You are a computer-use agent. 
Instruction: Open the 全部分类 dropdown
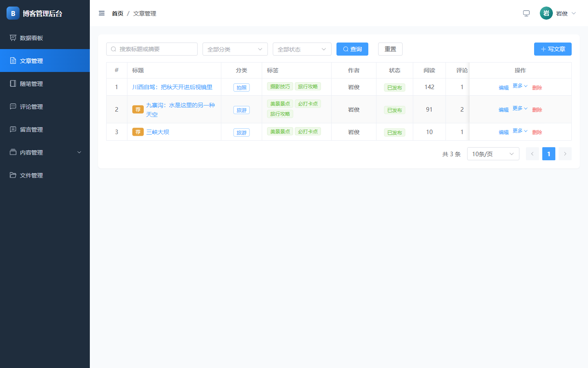[235, 49]
